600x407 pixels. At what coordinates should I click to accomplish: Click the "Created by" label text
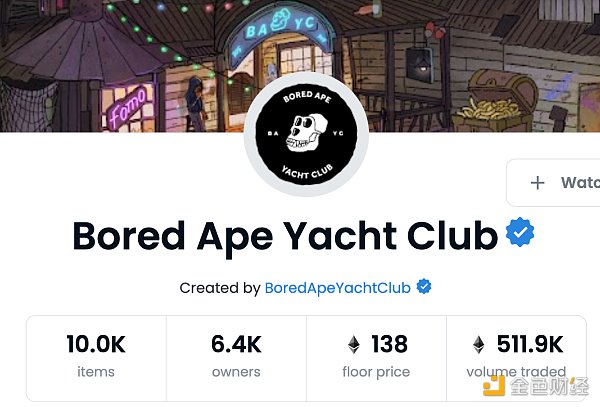point(220,288)
